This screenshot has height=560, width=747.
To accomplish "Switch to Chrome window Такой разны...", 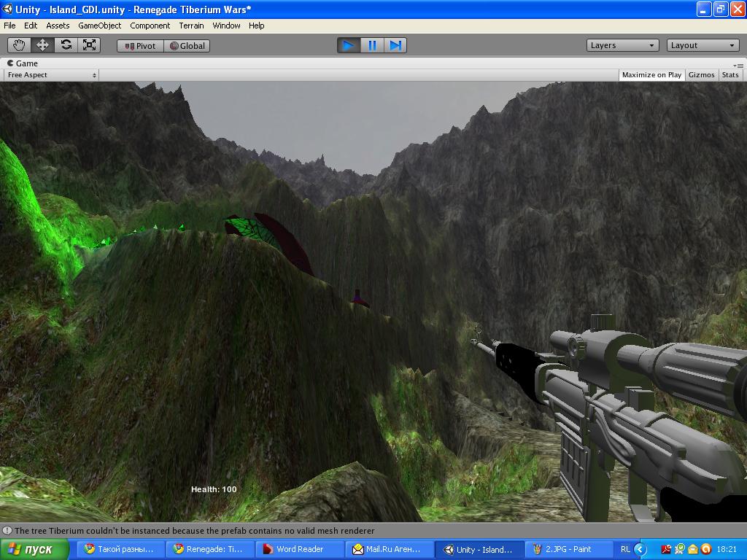I will click(x=123, y=550).
